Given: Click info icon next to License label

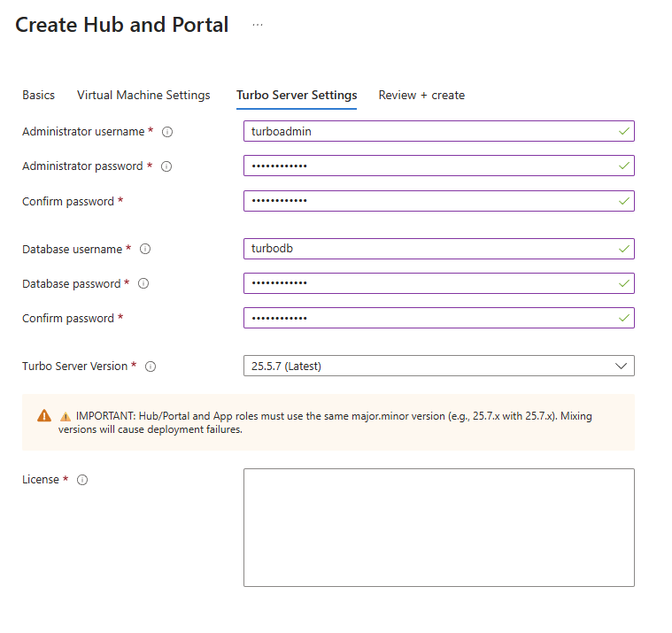Looking at the screenshot, I should click(x=82, y=480).
